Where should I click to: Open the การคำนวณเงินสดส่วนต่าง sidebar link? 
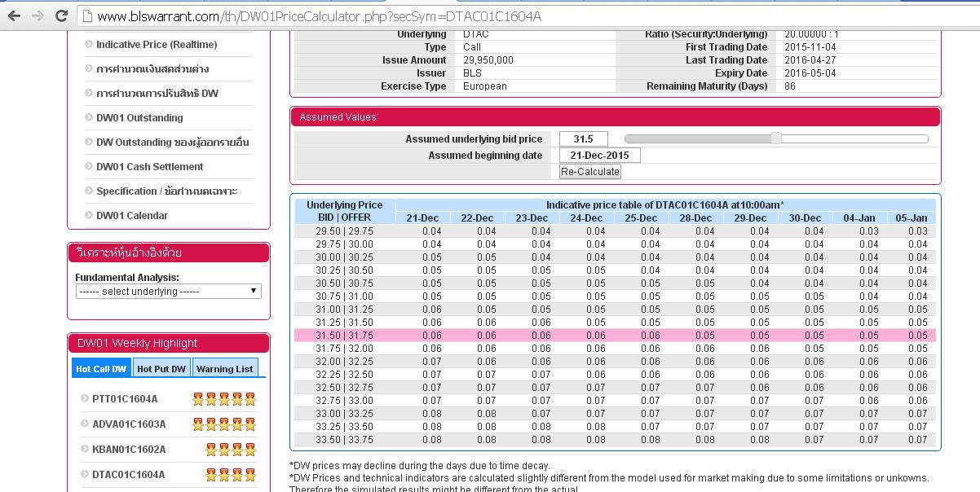(152, 68)
